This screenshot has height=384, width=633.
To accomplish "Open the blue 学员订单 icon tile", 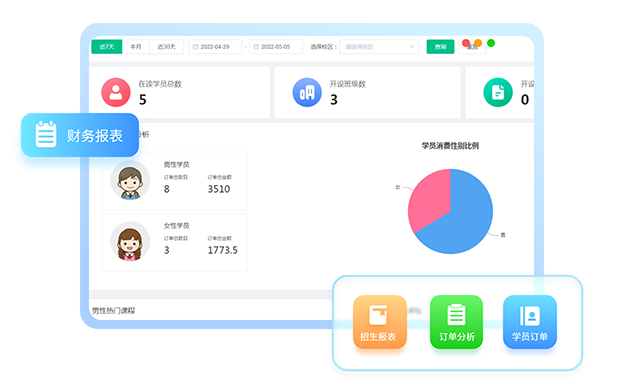I will click(x=530, y=322).
